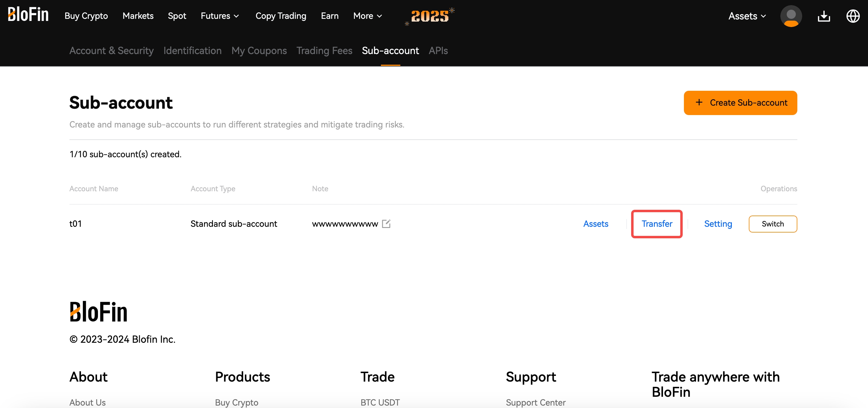Image resolution: width=868 pixels, height=408 pixels.
Task: View Assets of sub-account t01
Action: click(x=595, y=223)
